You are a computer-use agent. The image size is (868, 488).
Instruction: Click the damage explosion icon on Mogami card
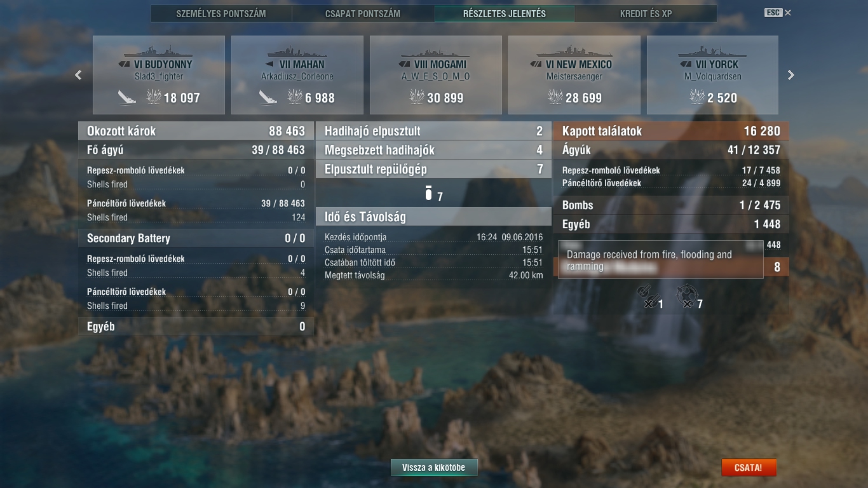click(417, 97)
